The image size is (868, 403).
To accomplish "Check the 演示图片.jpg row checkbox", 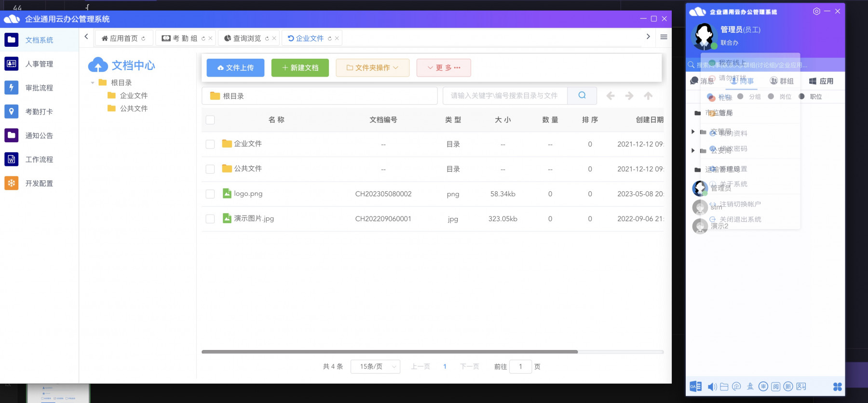I will tap(210, 219).
